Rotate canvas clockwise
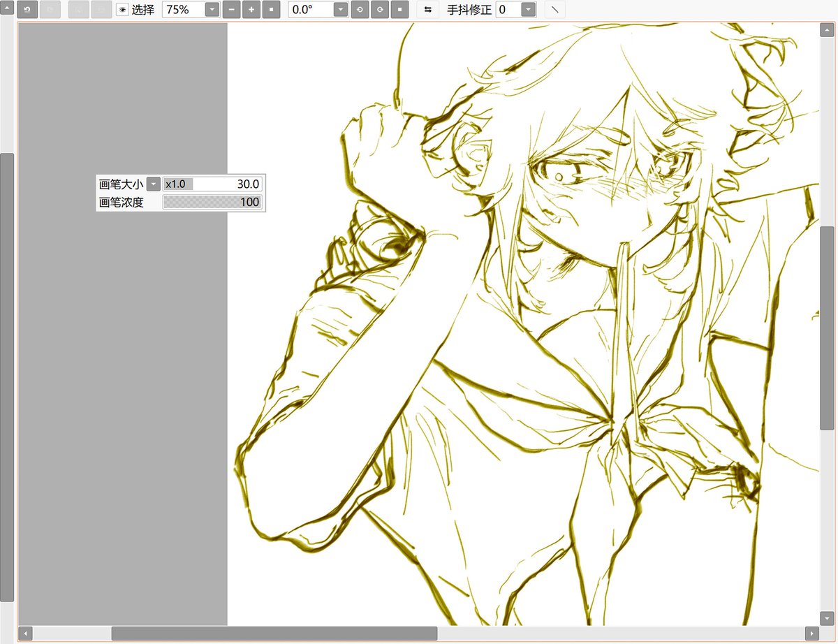Image resolution: width=838 pixels, height=644 pixels. coord(379,10)
